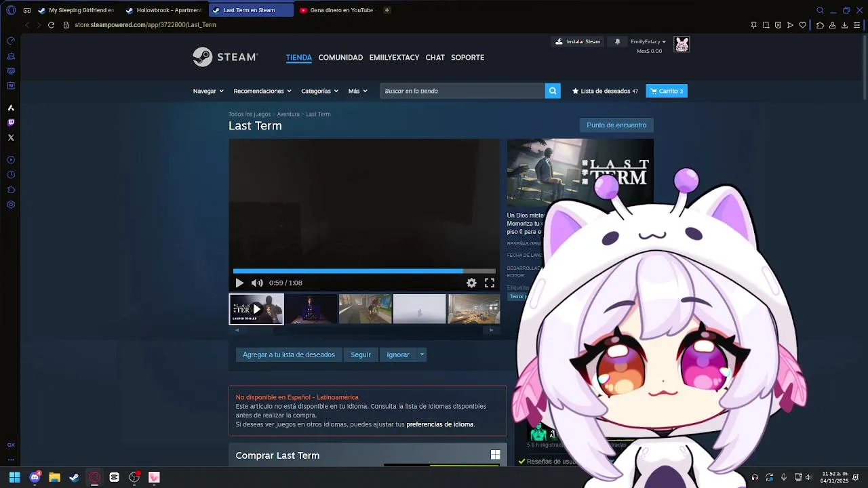
Task: Open browser extensions puzzle icon
Action: point(820,25)
